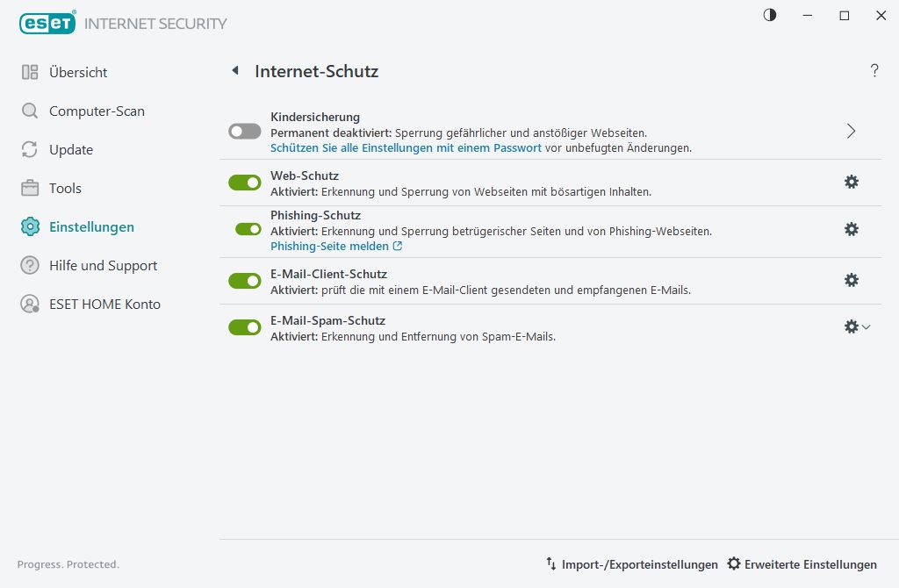
Task: Open the Computer-Scan section
Action: click(97, 111)
